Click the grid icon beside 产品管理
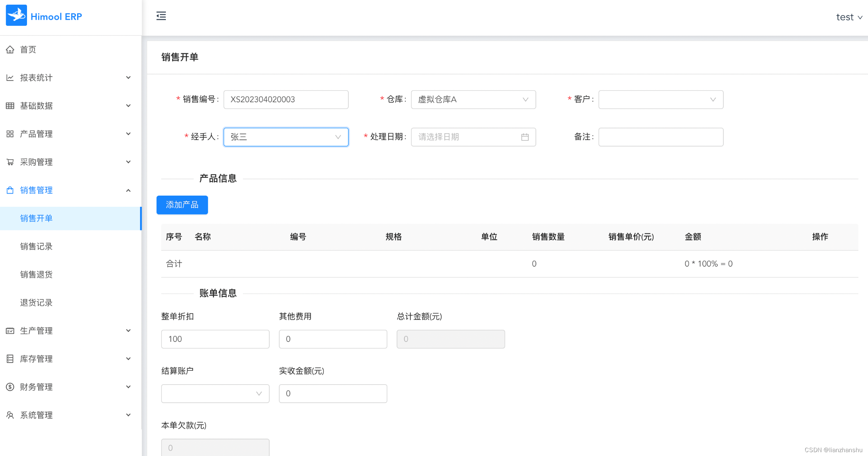 point(10,134)
